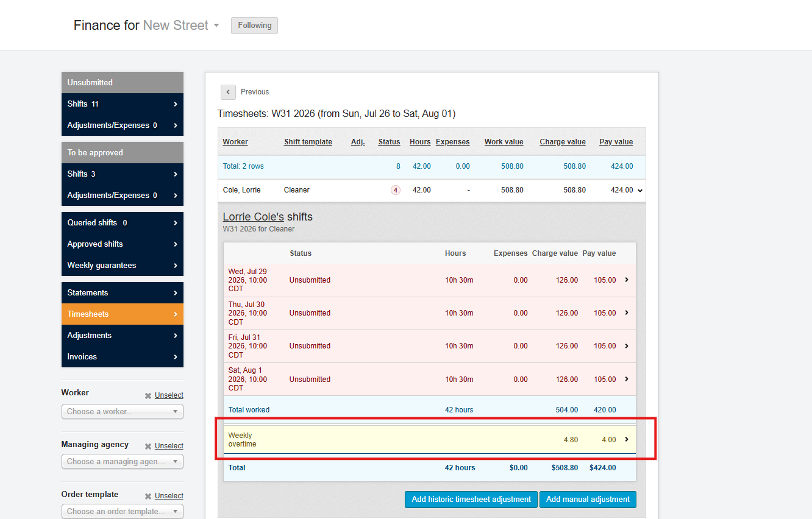This screenshot has width=812, height=519.
Task: Sort by Charge value column header
Action: [x=563, y=142]
